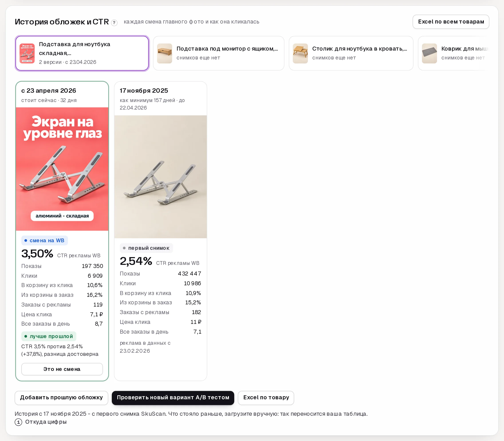This screenshot has width=504, height=441.
Task: Select the Коврик для мыши product card
Action: pyautogui.click(x=454, y=53)
